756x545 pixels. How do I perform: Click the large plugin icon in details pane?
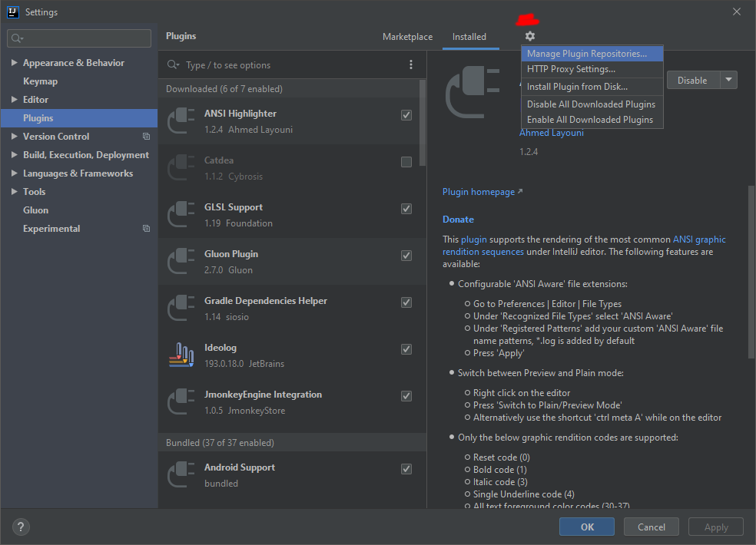tap(472, 92)
